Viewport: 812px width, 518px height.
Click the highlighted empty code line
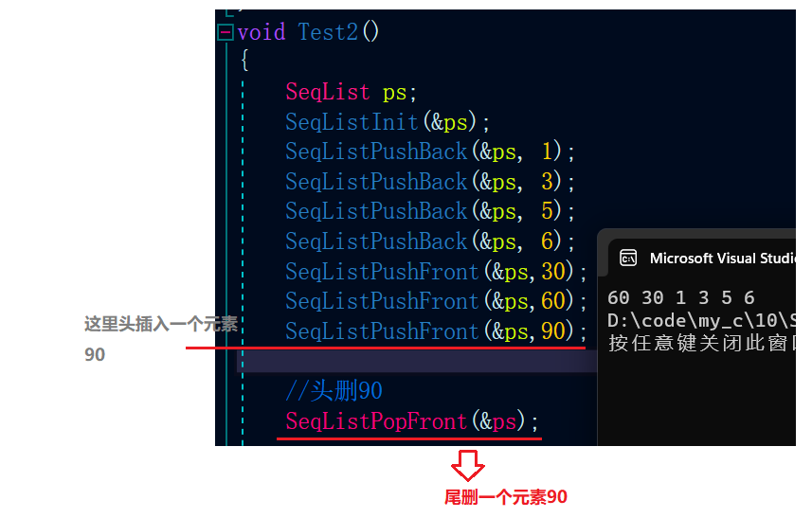point(417,361)
